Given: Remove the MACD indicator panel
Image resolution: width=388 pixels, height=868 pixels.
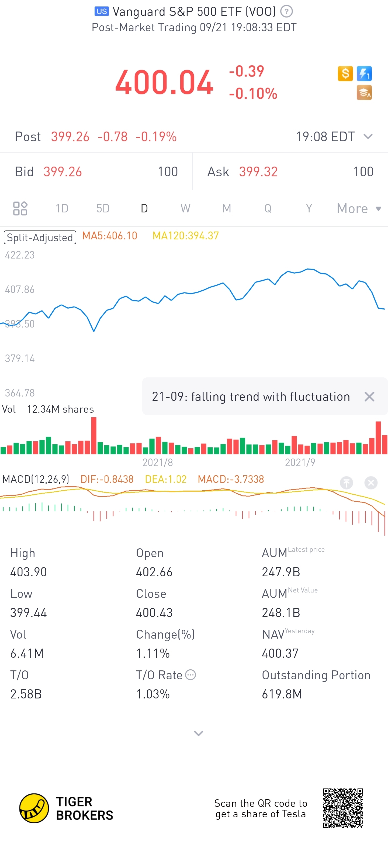Looking at the screenshot, I should tap(371, 483).
